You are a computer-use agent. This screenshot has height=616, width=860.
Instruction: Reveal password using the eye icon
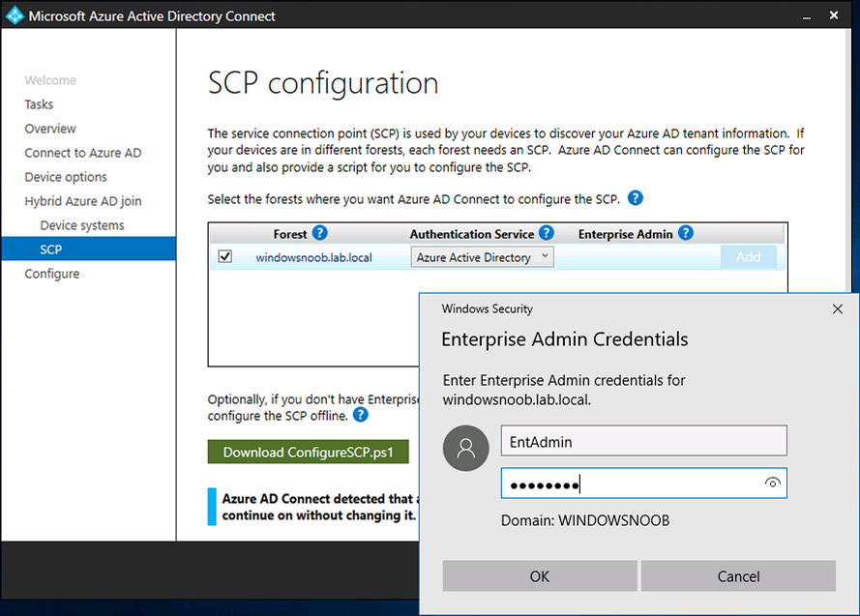pos(772,483)
